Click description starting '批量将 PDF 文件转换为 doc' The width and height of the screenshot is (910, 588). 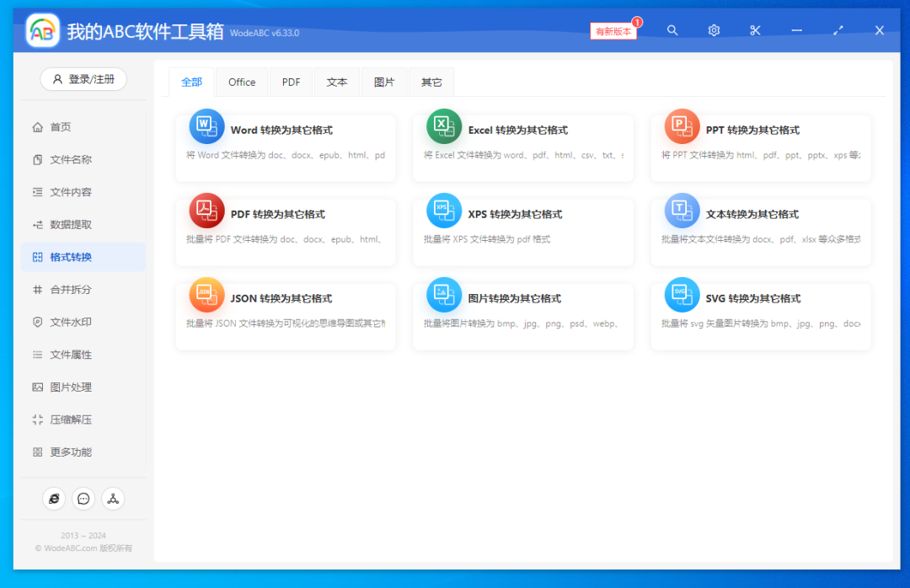pyautogui.click(x=284, y=239)
